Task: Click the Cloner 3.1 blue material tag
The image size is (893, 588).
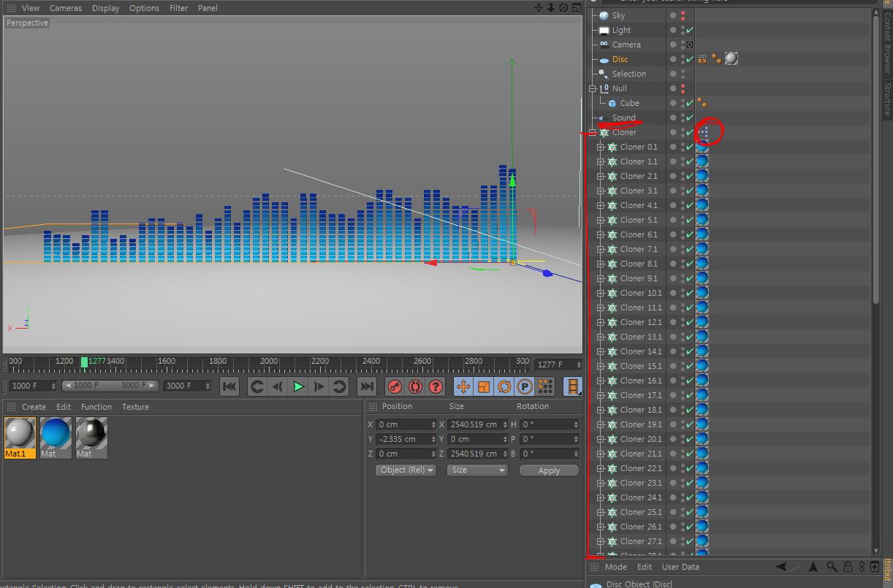Action: [x=702, y=191]
